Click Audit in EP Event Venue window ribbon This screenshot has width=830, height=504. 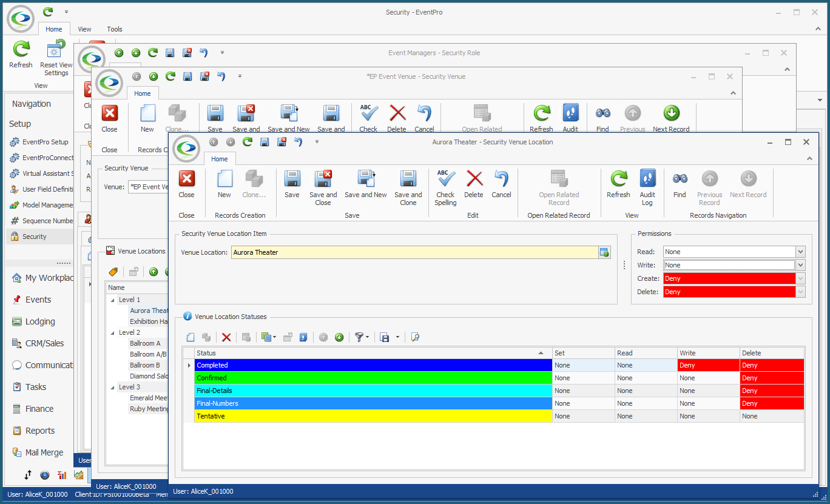(570, 119)
